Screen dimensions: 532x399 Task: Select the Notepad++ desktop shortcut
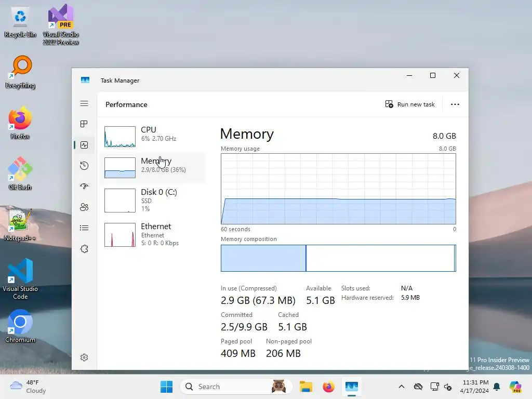(20, 224)
